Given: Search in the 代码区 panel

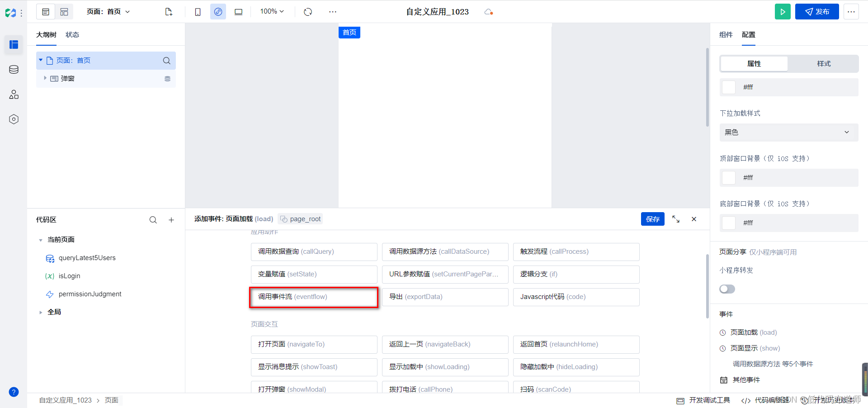Looking at the screenshot, I should coord(153,220).
